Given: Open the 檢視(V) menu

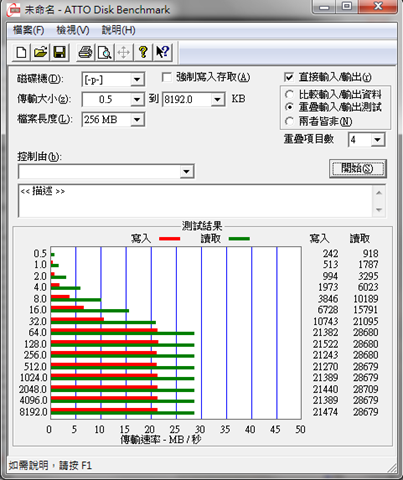Looking at the screenshot, I should (73, 30).
